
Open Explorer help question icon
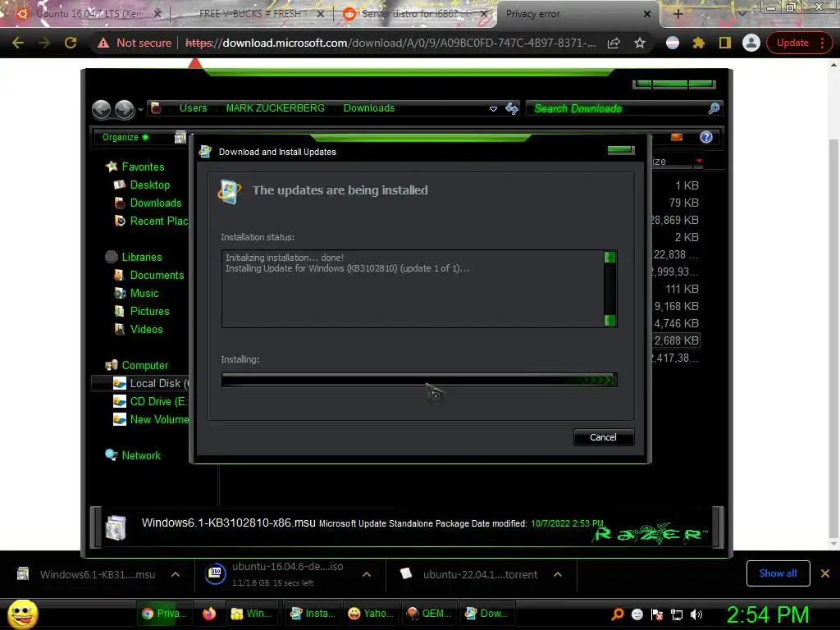(x=706, y=137)
